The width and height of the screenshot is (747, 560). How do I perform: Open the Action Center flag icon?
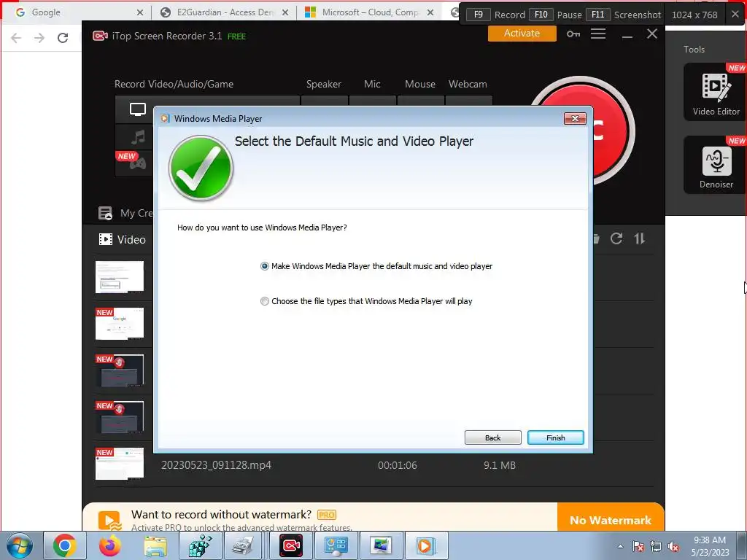(638, 546)
